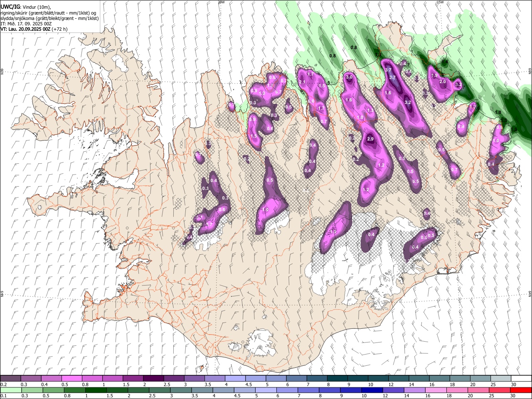Pick the dark teal 8–9 snow swatch
Screen dimensions: 532x399
[337, 379]
